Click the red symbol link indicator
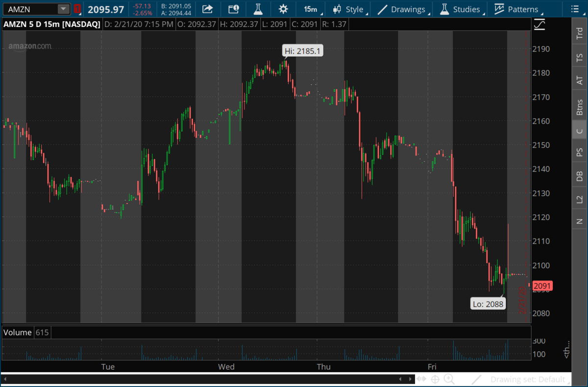The image size is (588, 387). pos(77,9)
